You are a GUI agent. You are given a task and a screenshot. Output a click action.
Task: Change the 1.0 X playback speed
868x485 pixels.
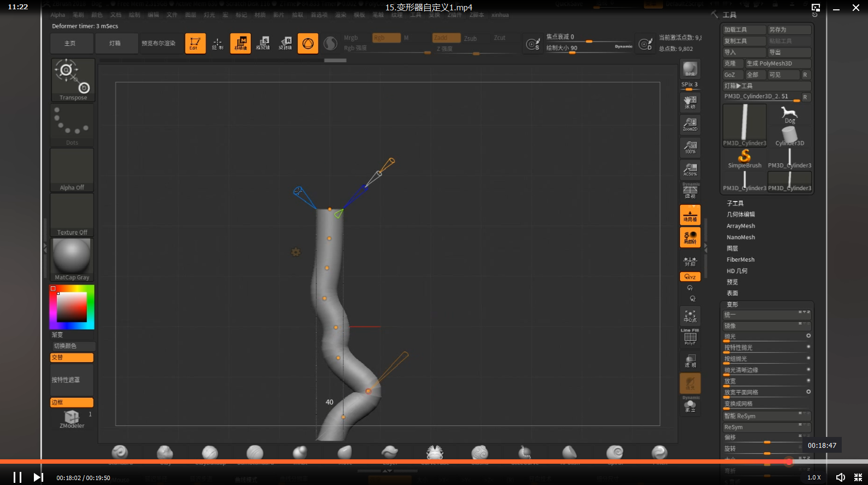[814, 477]
